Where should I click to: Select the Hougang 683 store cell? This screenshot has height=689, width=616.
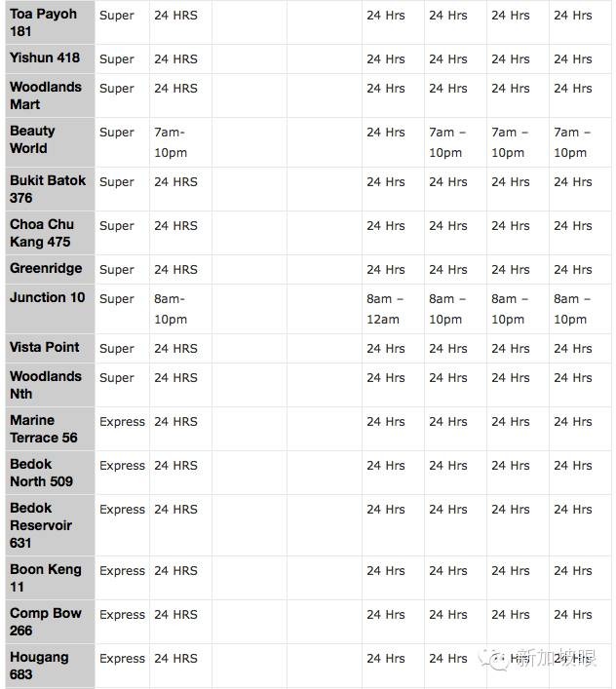[39, 666]
